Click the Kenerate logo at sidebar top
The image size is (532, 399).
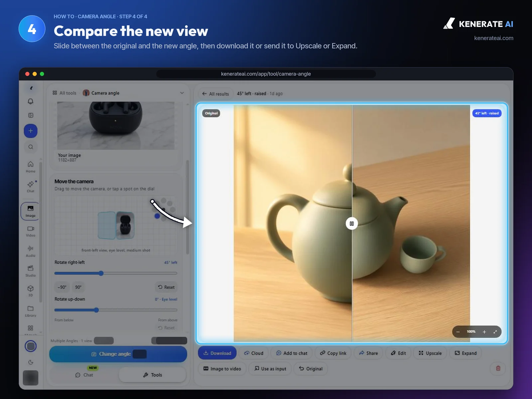pyautogui.click(x=31, y=88)
